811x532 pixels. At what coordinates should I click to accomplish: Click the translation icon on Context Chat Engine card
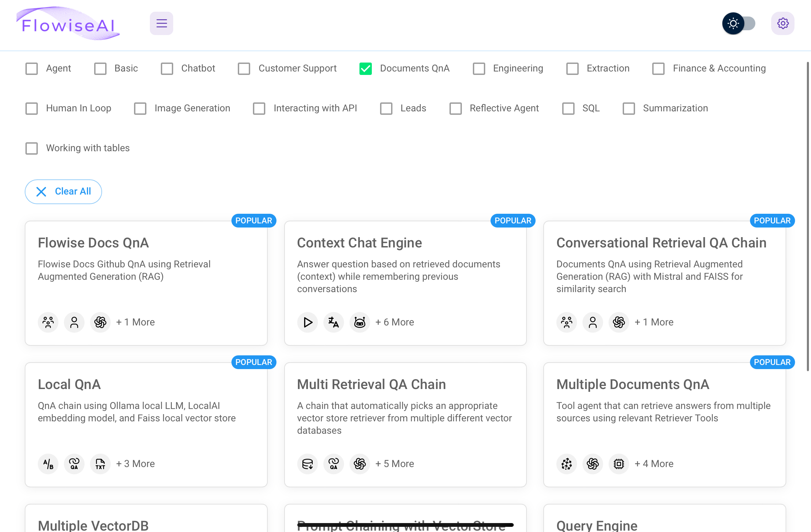tap(333, 322)
